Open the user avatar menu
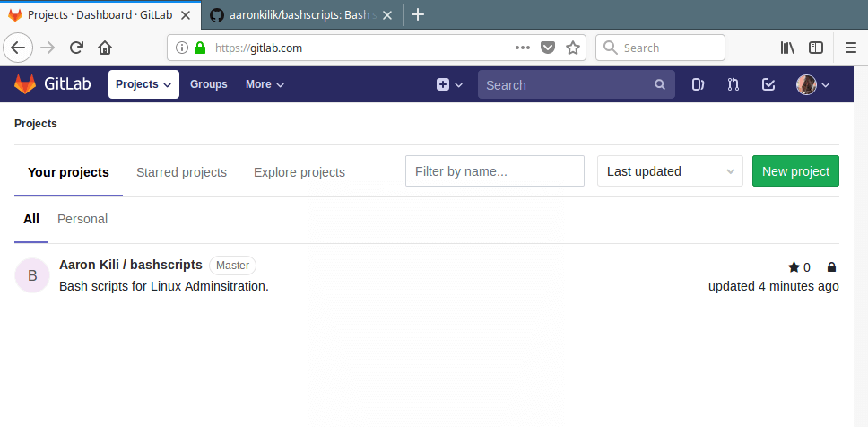This screenshot has width=868, height=427. click(812, 84)
